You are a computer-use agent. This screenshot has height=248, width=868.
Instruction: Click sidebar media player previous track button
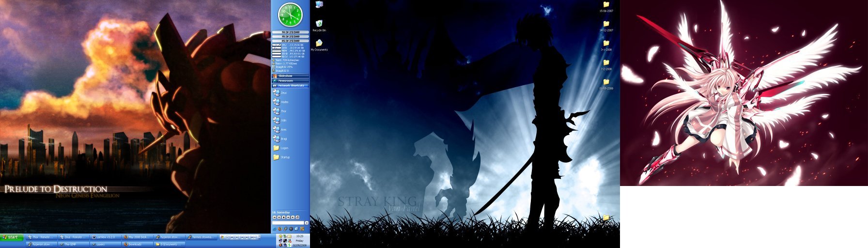275,217
